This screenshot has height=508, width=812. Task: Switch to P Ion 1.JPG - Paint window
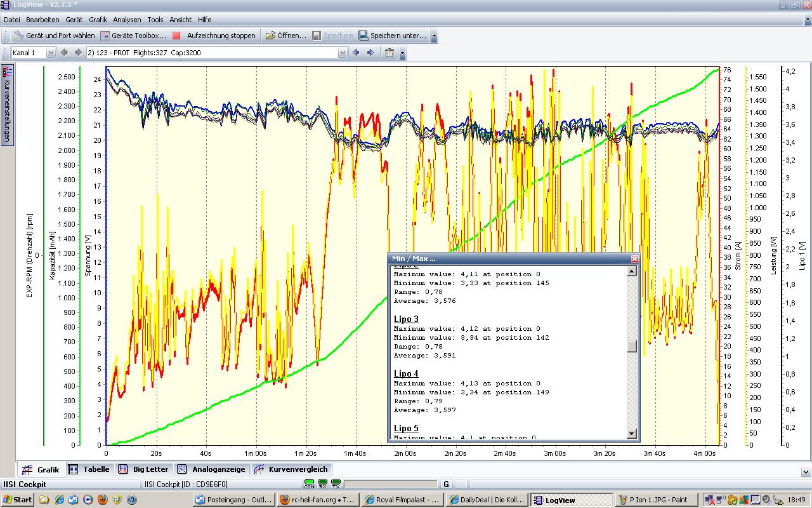pyautogui.click(x=656, y=500)
